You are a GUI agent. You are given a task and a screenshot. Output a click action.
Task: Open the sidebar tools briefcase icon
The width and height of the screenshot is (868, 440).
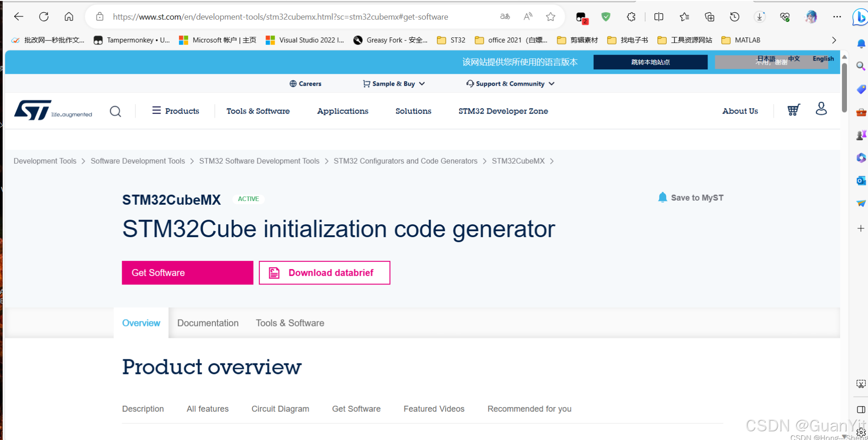(861, 112)
